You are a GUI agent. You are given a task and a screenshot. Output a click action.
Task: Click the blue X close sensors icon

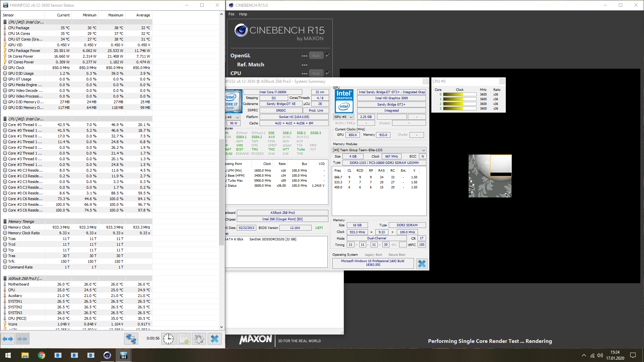tap(215, 339)
